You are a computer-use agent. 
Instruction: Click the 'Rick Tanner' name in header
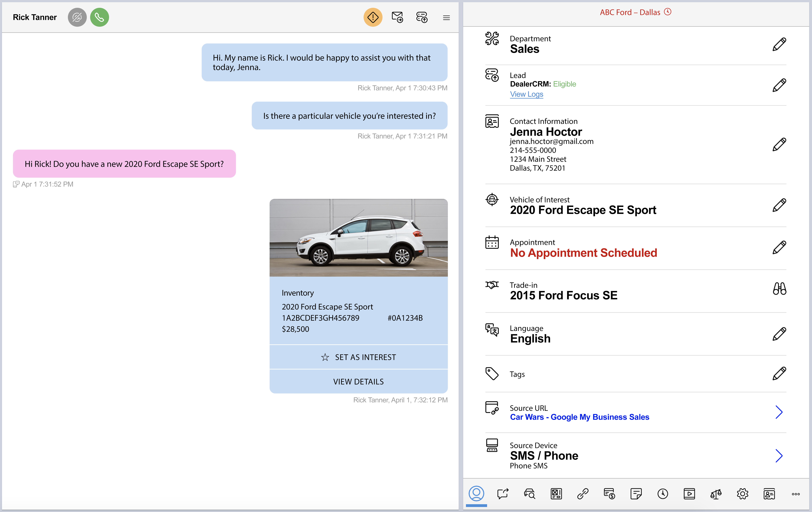click(35, 17)
